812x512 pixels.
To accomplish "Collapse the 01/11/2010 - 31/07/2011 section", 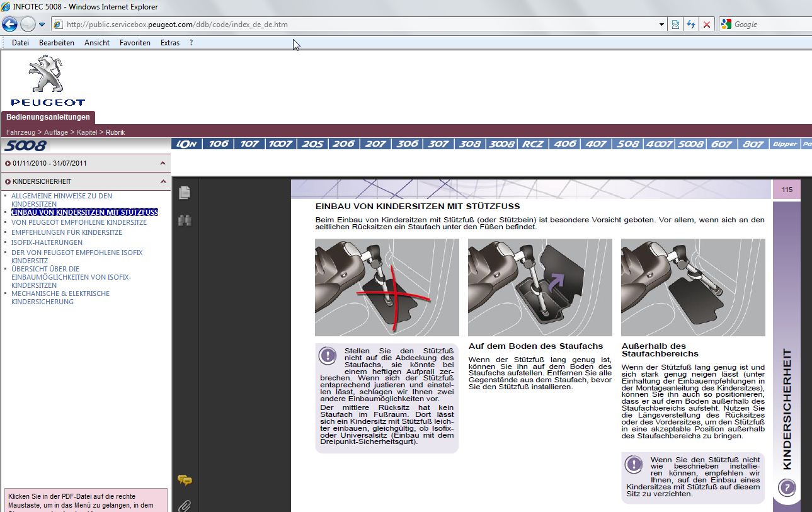I will 163,163.
